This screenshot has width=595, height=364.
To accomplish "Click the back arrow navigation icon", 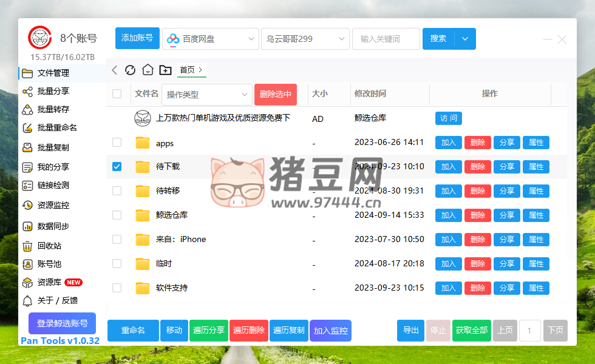I will tap(115, 70).
